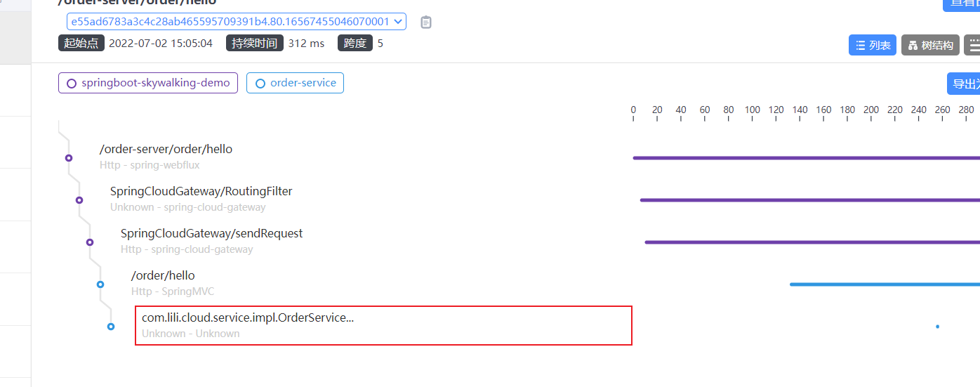Click the /order/hello span node circle
The width and height of the screenshot is (980, 387).
pyautogui.click(x=100, y=284)
